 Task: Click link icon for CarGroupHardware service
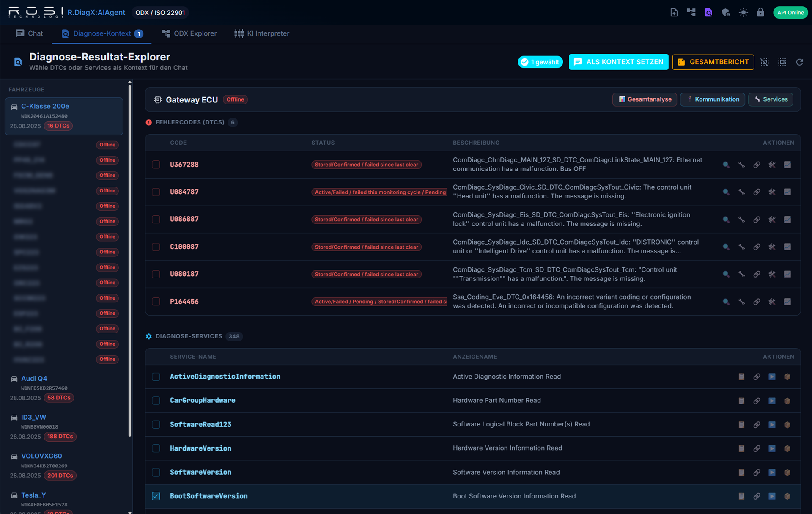[757, 401]
